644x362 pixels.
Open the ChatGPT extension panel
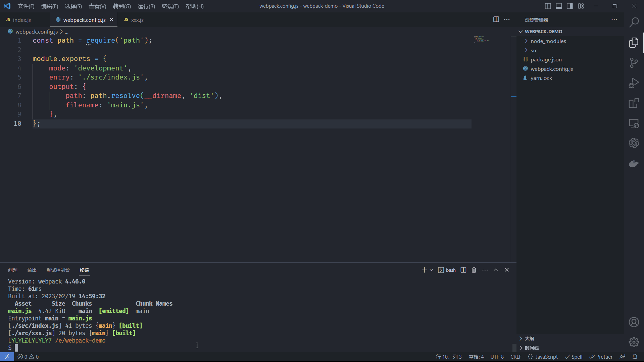pos(634,143)
